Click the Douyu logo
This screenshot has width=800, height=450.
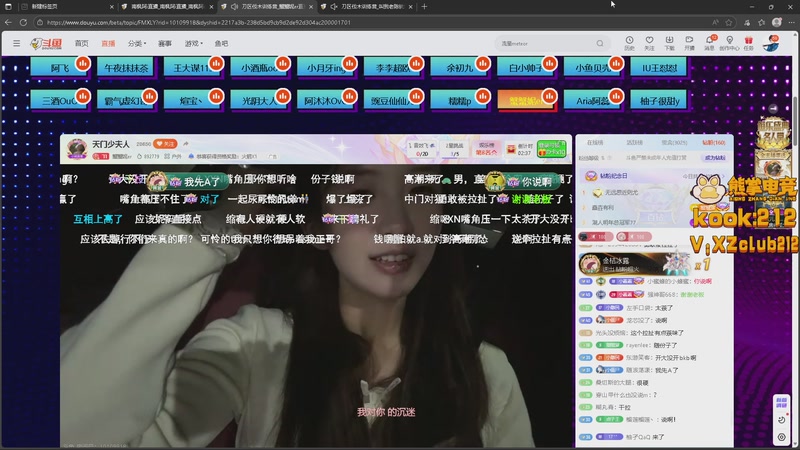(x=46, y=44)
